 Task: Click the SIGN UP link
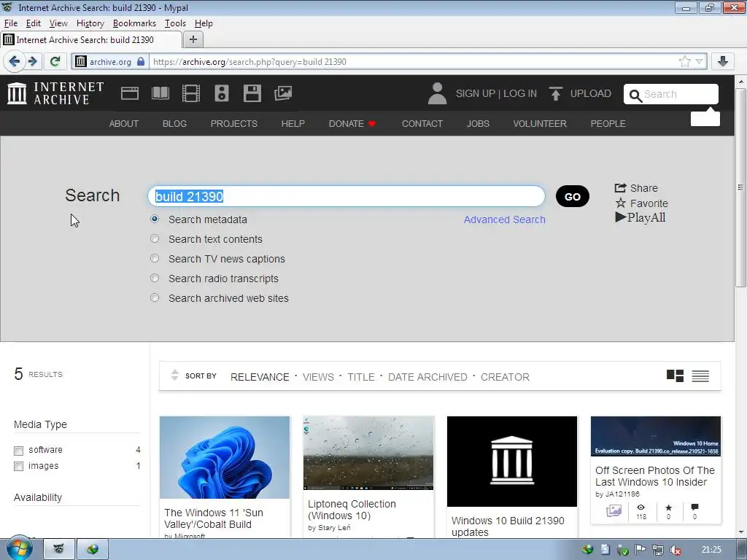tap(476, 93)
